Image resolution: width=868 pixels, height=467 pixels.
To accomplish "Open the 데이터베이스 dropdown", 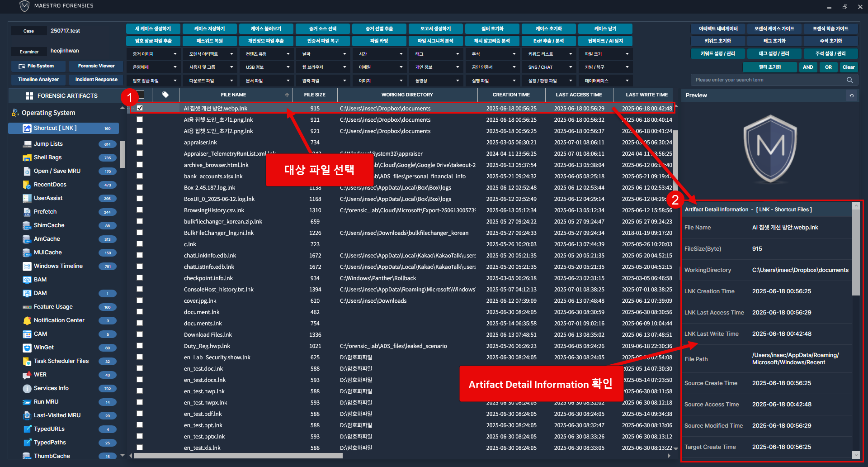I will point(606,81).
